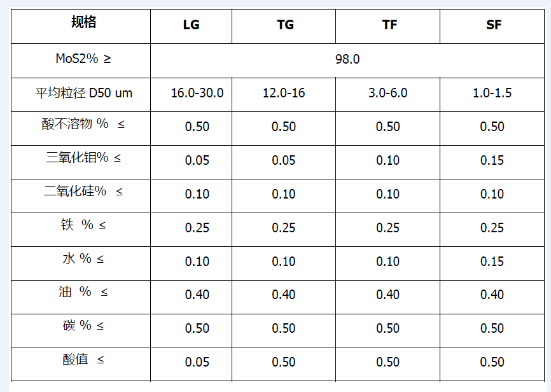The height and width of the screenshot is (392, 551).
Task: Click the 平均粒径 D50 um row label
Action: point(83,93)
